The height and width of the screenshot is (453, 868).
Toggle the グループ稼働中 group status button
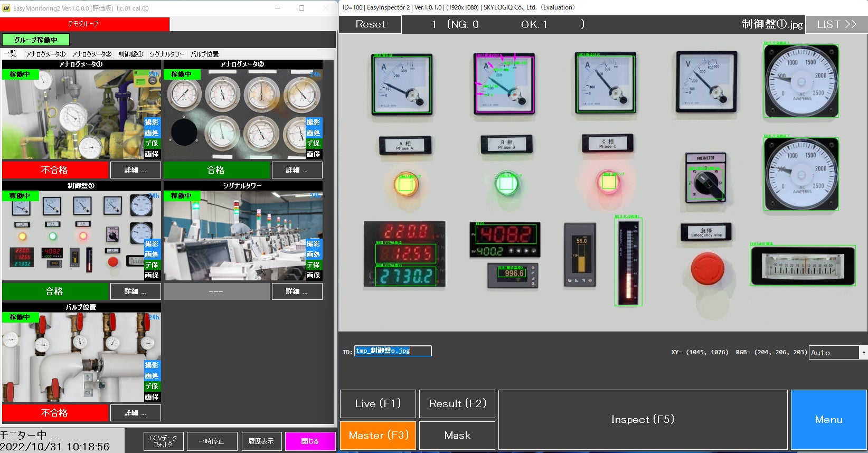pyautogui.click(x=36, y=40)
